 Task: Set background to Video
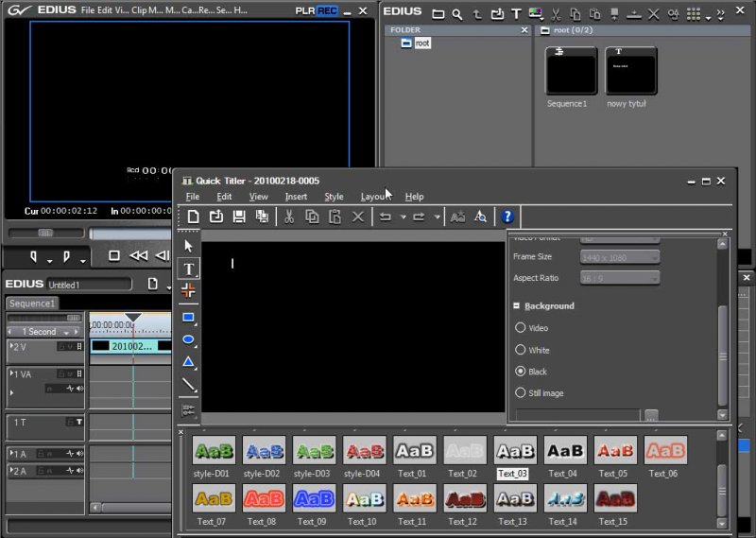pyautogui.click(x=520, y=328)
